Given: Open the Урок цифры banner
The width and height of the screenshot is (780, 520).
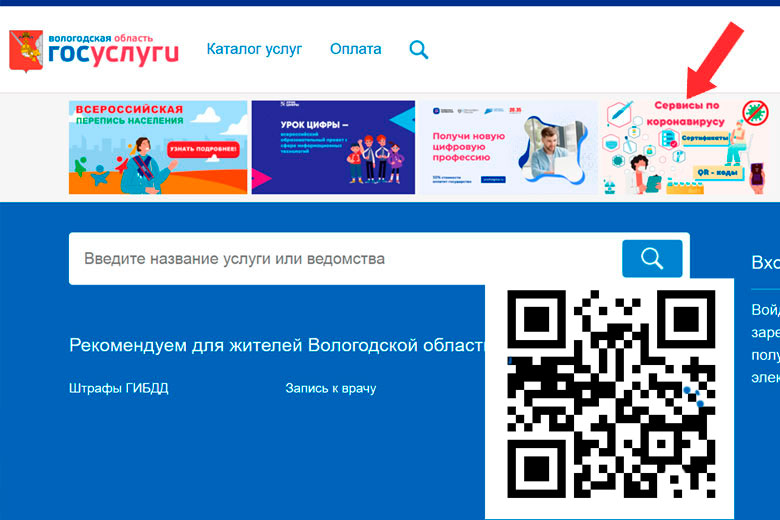Looking at the screenshot, I should click(x=333, y=147).
